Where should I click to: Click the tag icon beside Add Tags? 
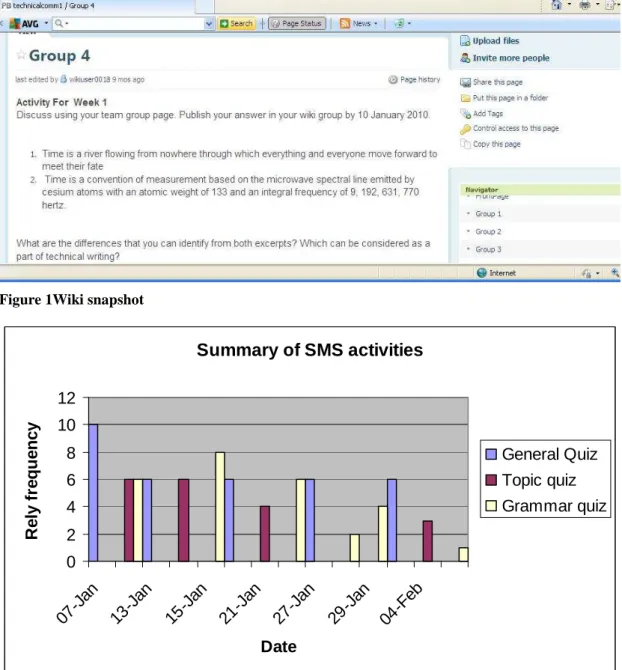pyautogui.click(x=465, y=114)
